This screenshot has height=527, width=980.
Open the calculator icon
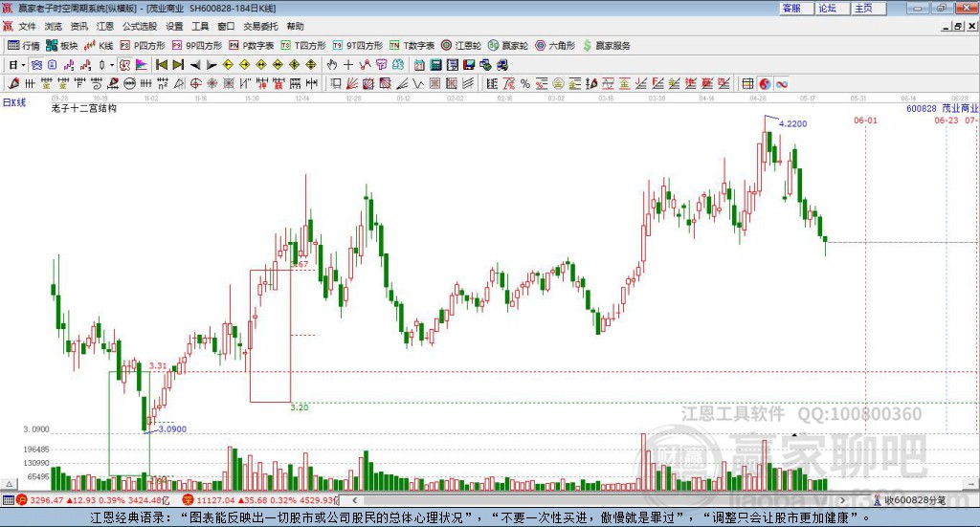pyautogui.click(x=436, y=65)
